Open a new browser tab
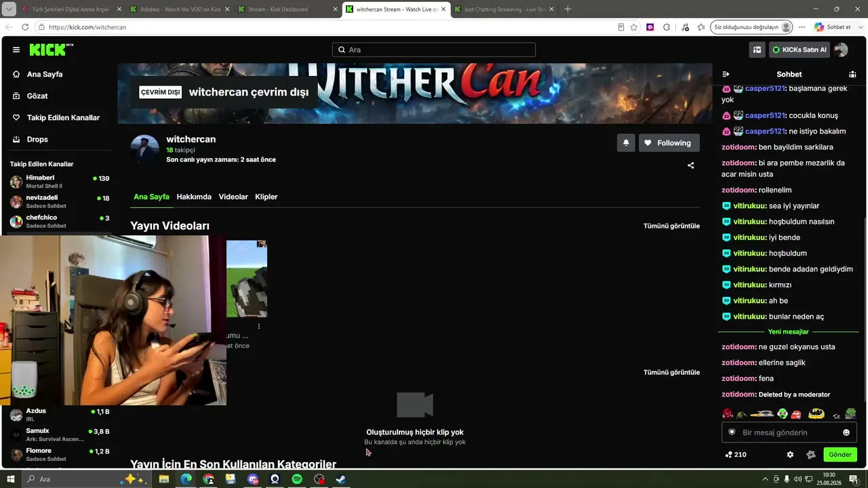This screenshot has height=488, width=868. 568,9
